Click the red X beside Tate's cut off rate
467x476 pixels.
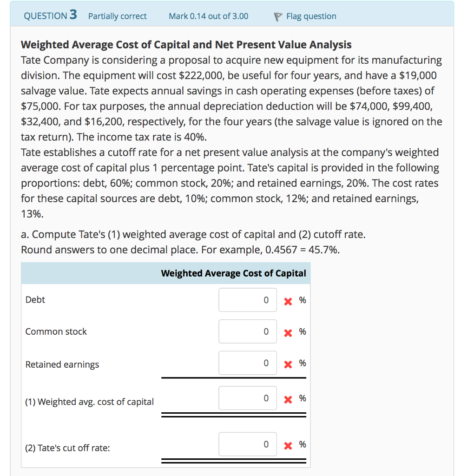(x=288, y=444)
